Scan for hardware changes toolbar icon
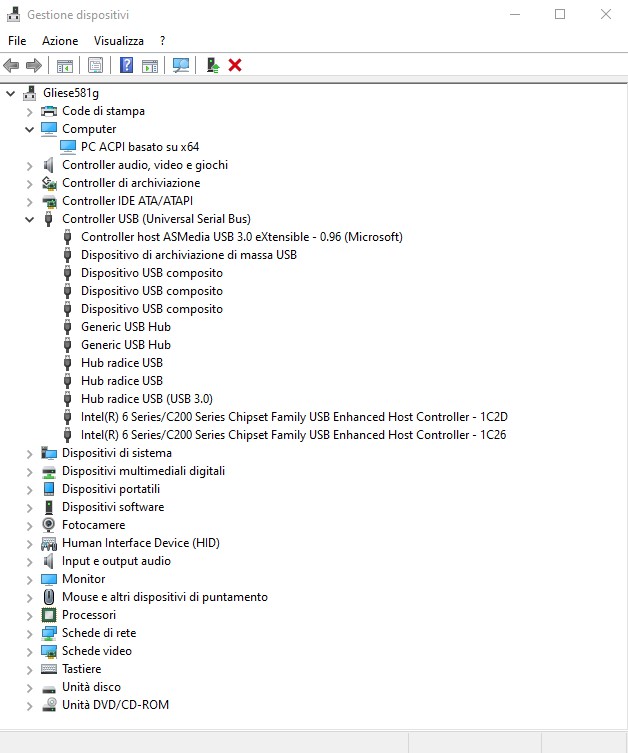Viewport: 628px width, 753px height. pyautogui.click(x=181, y=65)
